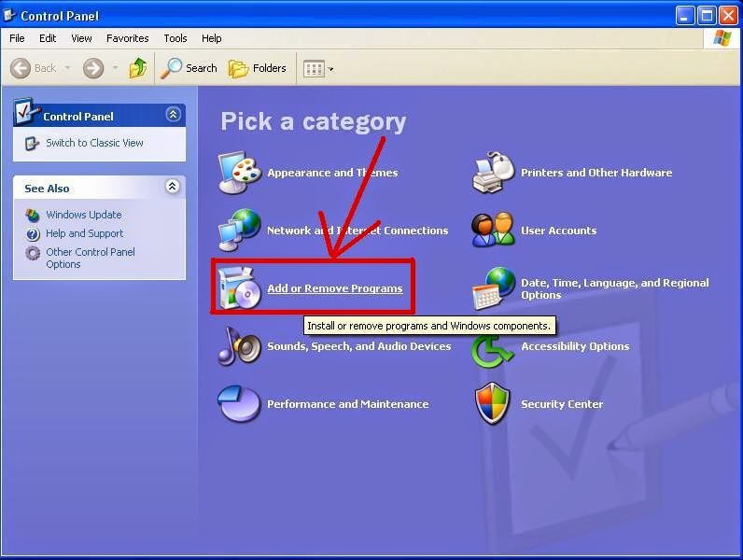This screenshot has width=743, height=560.
Task: Click the Other Control Panel Options gear icon
Action: 33,253
